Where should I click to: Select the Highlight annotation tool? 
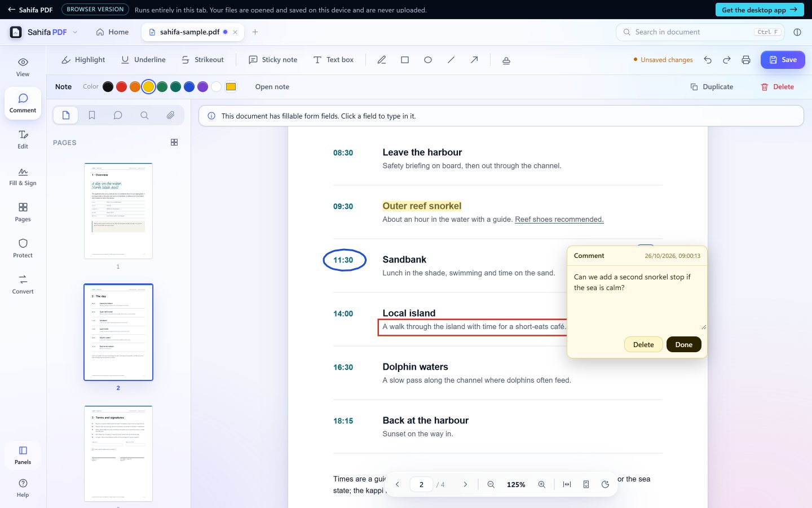tap(83, 60)
